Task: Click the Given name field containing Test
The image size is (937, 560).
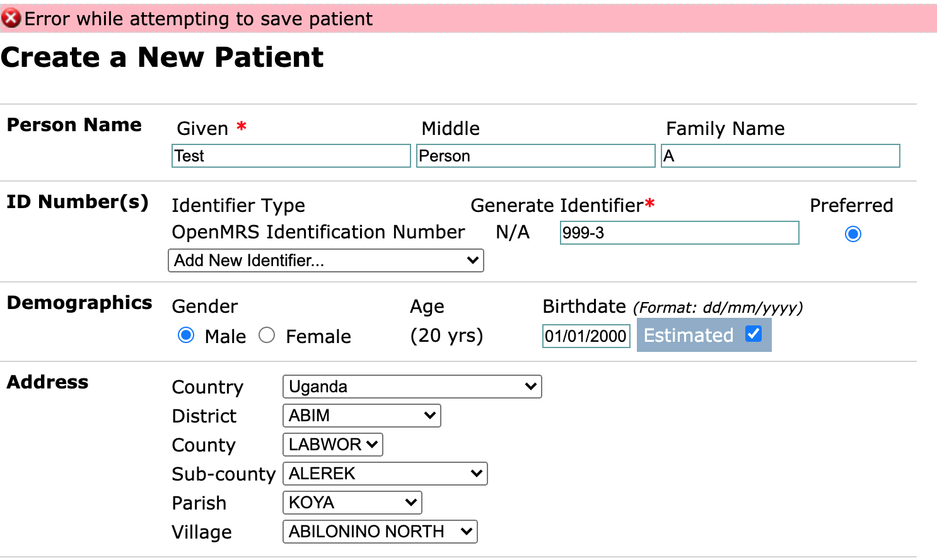Action: click(x=291, y=156)
